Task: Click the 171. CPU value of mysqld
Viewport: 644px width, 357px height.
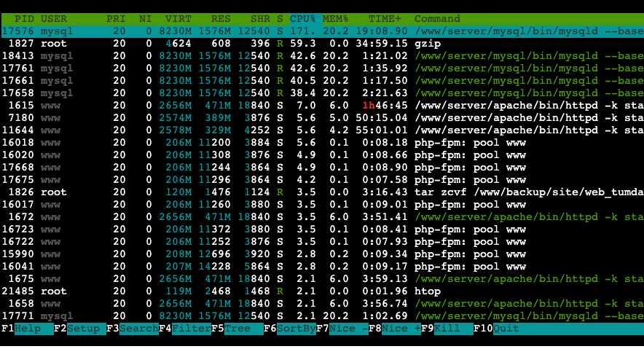Action: click(x=303, y=31)
